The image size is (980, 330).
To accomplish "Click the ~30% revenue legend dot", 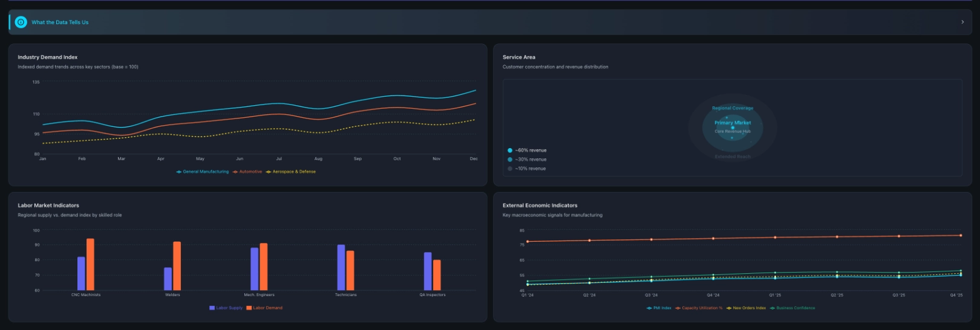I will 510,160.
